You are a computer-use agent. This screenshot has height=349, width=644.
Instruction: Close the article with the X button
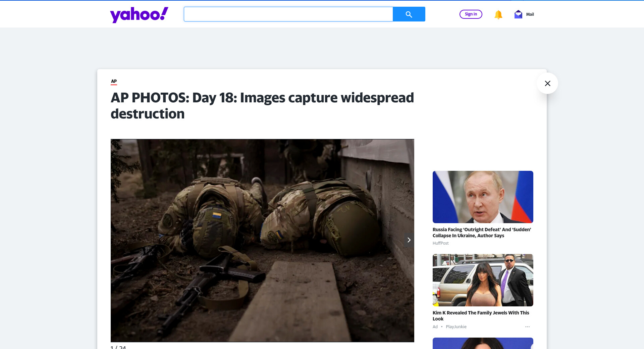pyautogui.click(x=547, y=83)
